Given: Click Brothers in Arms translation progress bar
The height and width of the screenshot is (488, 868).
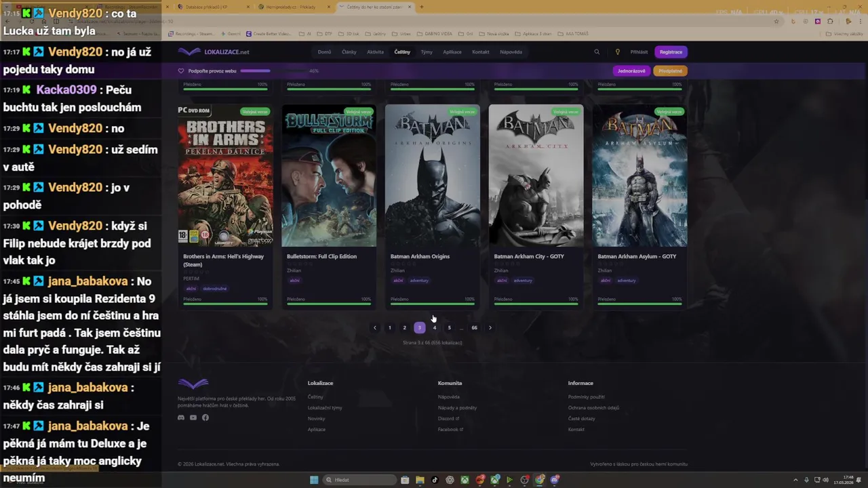Looking at the screenshot, I should 225,304.
